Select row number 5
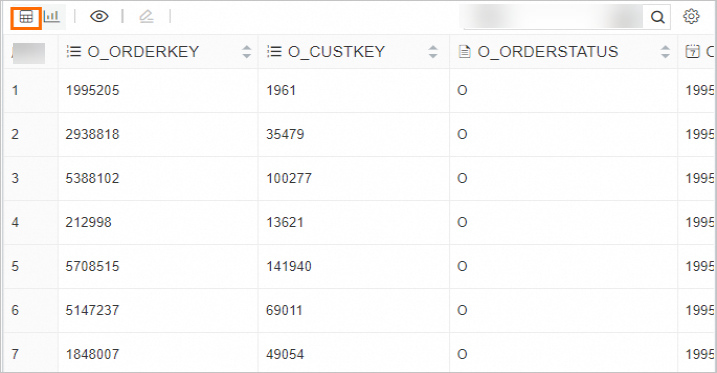 pyautogui.click(x=15, y=266)
